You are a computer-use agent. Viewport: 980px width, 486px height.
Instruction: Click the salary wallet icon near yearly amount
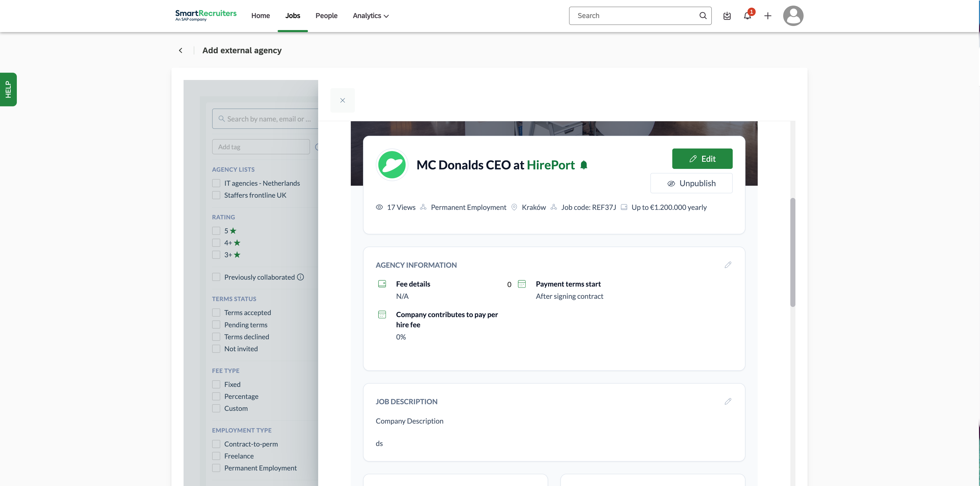tap(624, 207)
